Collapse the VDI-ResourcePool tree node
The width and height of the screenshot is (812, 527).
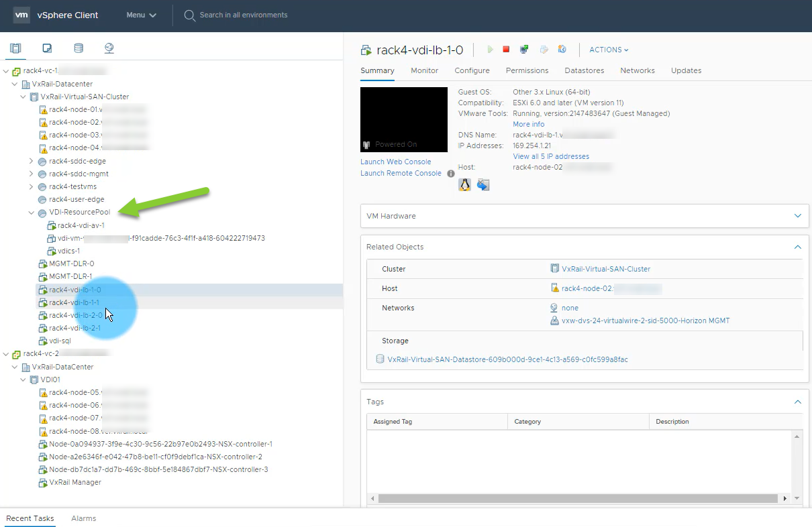click(32, 213)
